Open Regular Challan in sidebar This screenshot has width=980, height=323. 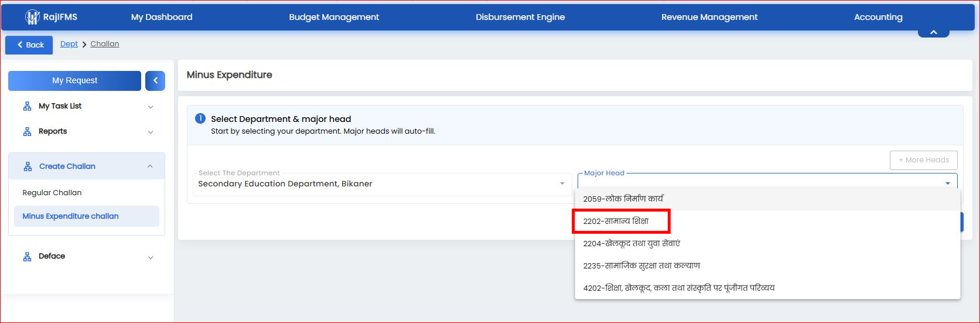87,193
